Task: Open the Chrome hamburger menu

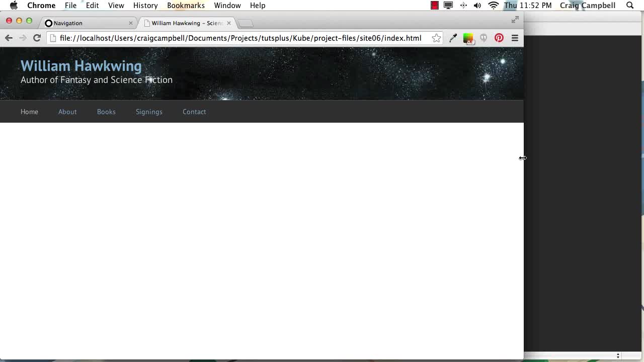Action: (515, 38)
